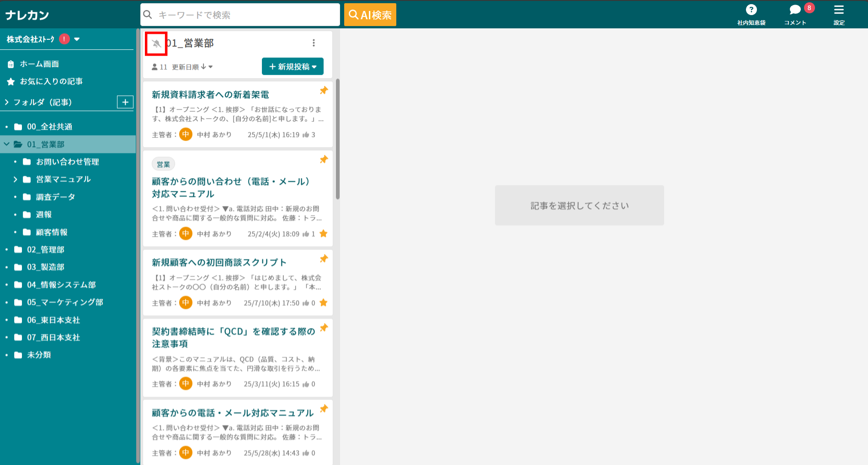The image size is (868, 465).
Task: Open the 設定 hamburger menu icon
Action: pyautogui.click(x=839, y=9)
